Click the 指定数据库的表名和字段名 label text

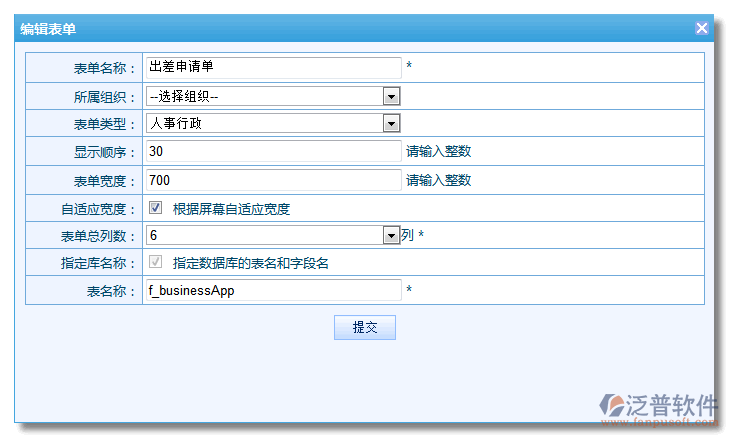pyautogui.click(x=251, y=264)
